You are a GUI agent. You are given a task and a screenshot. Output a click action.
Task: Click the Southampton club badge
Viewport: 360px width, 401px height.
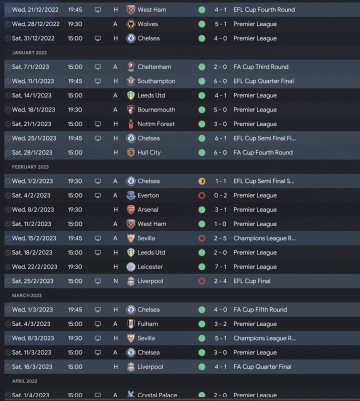tap(131, 81)
